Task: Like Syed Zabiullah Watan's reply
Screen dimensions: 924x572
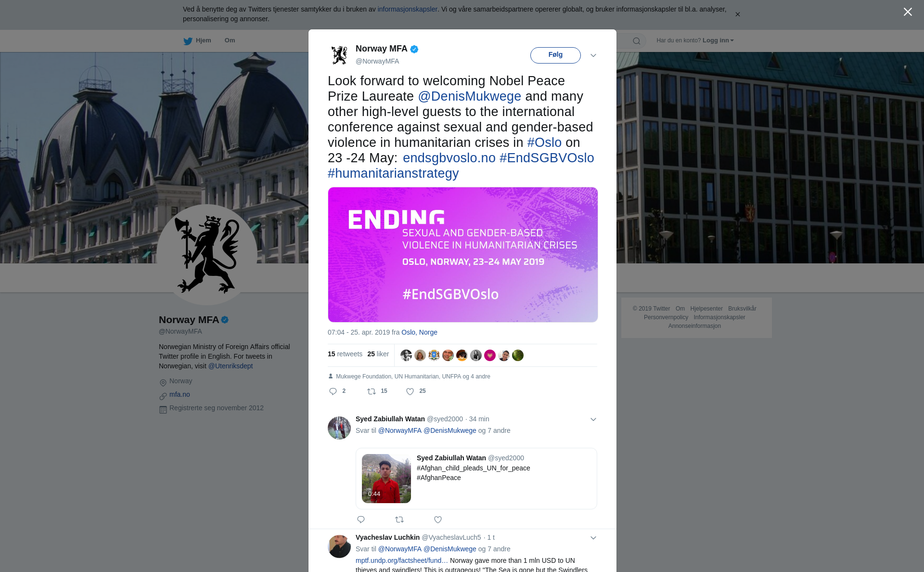Action: [x=438, y=520]
